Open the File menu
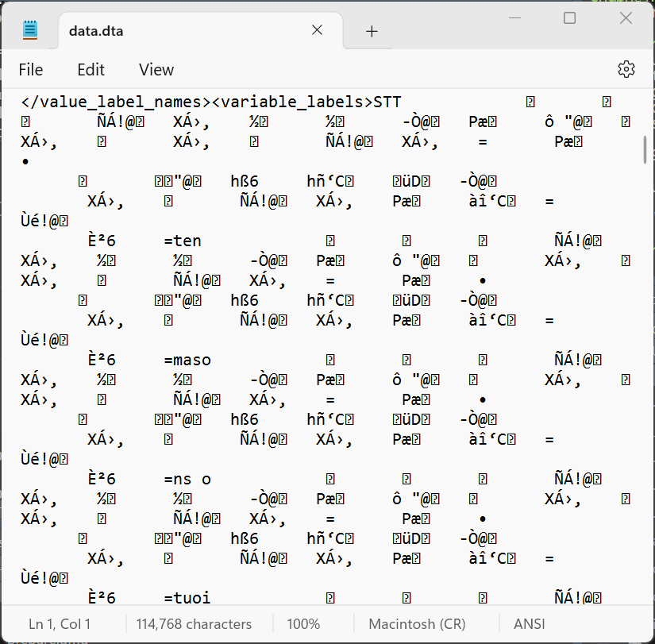 click(x=31, y=70)
